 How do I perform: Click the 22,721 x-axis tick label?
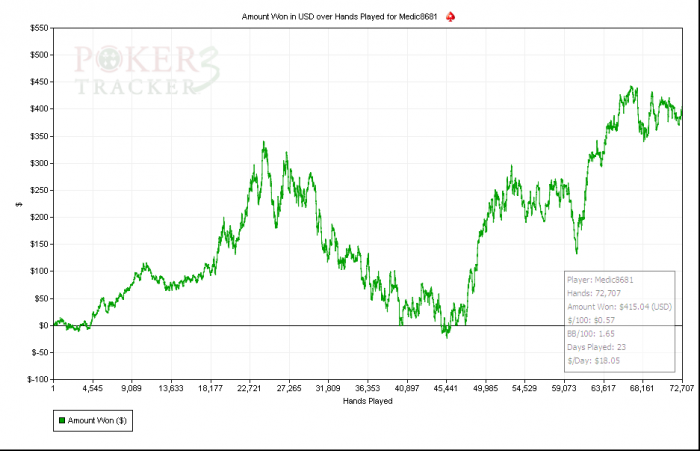249,388
